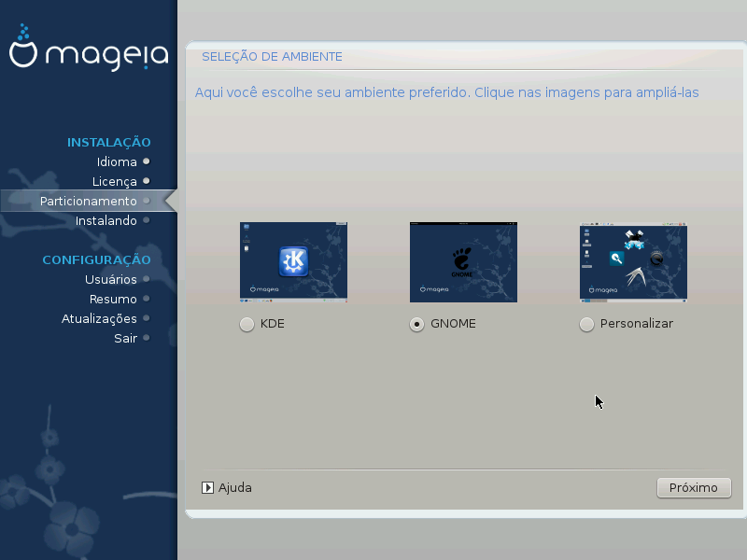The height and width of the screenshot is (560, 747).
Task: Click the Atualizações configuration step
Action: (x=99, y=318)
